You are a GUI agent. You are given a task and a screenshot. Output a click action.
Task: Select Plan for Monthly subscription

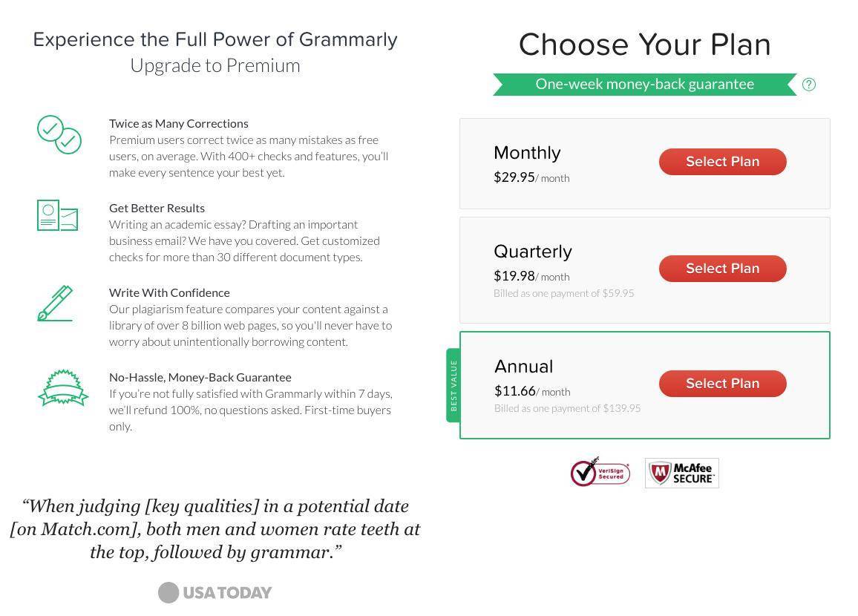(x=722, y=161)
